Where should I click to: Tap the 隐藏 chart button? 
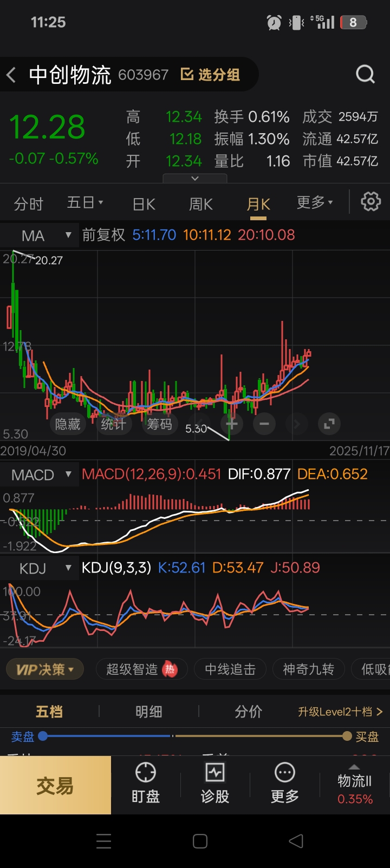[x=68, y=424]
